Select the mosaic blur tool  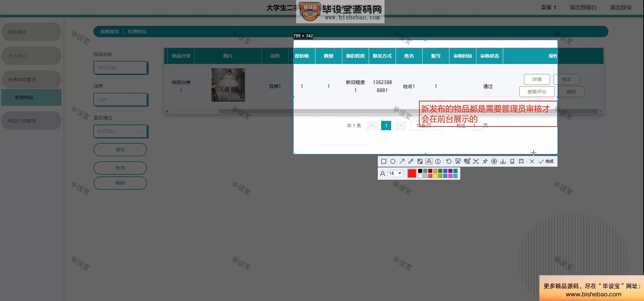pyautogui.click(x=420, y=161)
